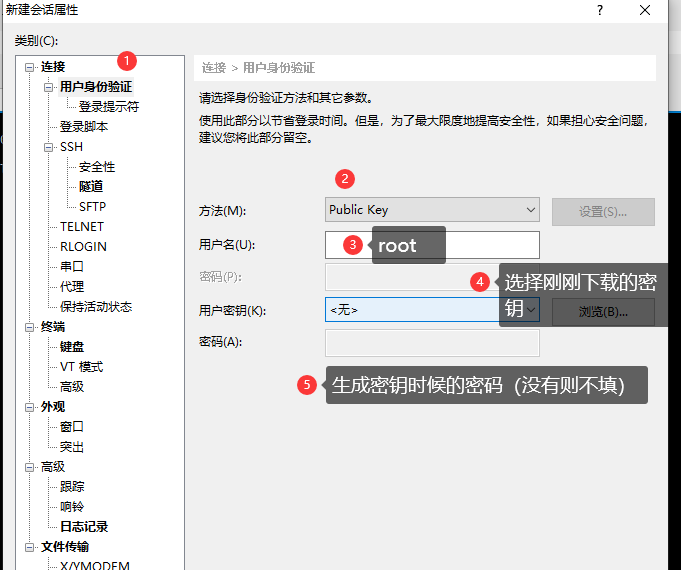Select the 代理 tree item
Image resolution: width=681 pixels, height=570 pixels.
click(72, 287)
